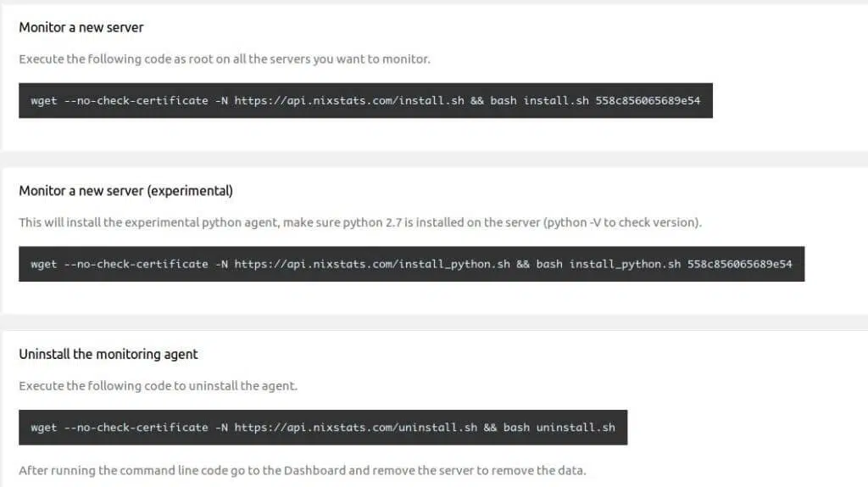Click 'bash uninstall.sh' at end of command

[x=559, y=427]
